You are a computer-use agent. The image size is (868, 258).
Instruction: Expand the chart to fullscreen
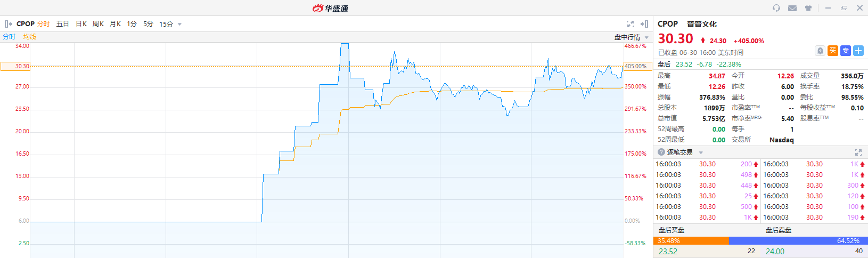click(630, 24)
